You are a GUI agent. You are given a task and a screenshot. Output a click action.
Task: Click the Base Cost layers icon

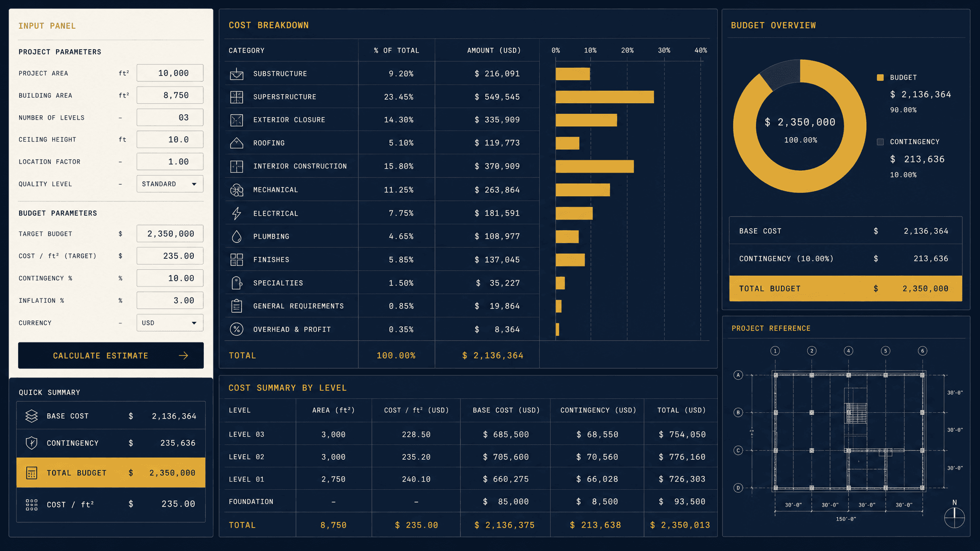[x=32, y=416]
